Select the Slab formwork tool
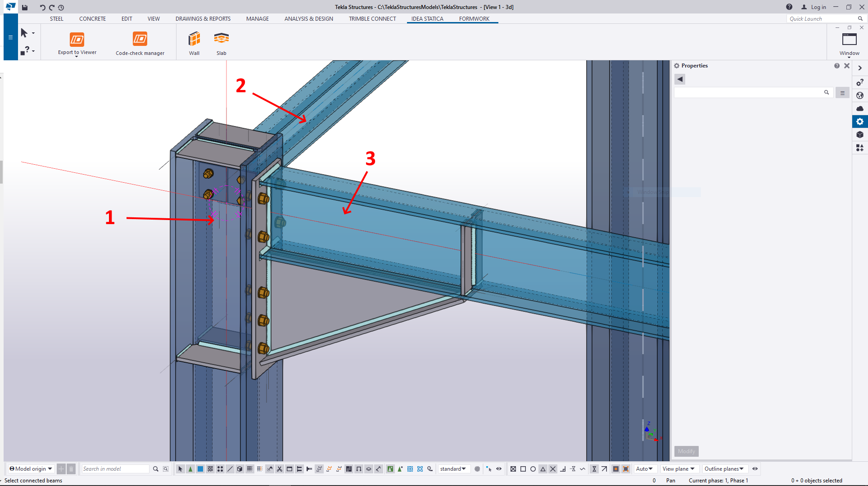 [x=221, y=42]
